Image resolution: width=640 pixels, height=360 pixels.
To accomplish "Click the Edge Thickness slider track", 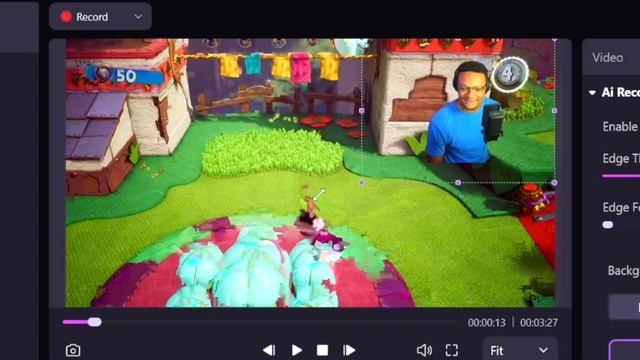I will click(x=621, y=176).
